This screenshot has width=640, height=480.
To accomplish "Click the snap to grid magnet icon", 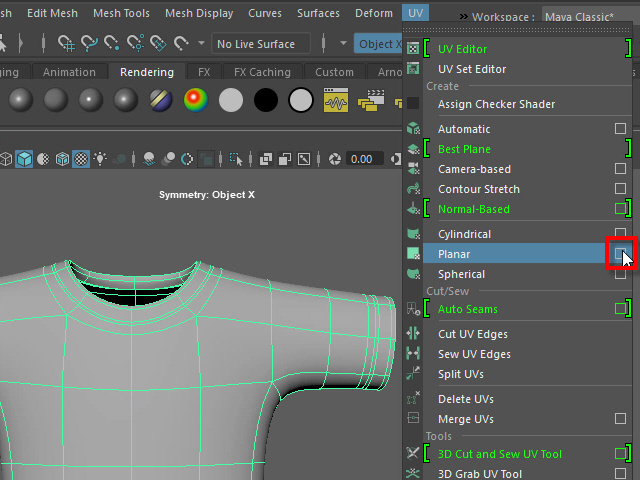I will pyautogui.click(x=66, y=44).
